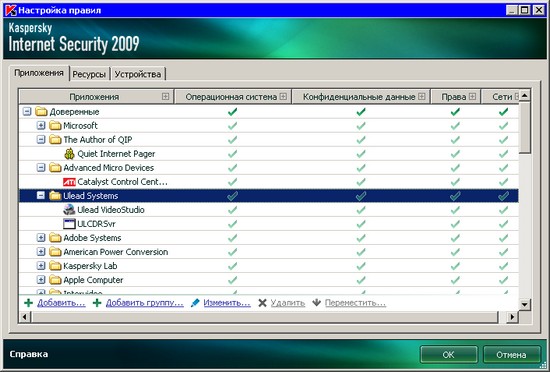Expand the Операционная система column plus icon

point(283,96)
